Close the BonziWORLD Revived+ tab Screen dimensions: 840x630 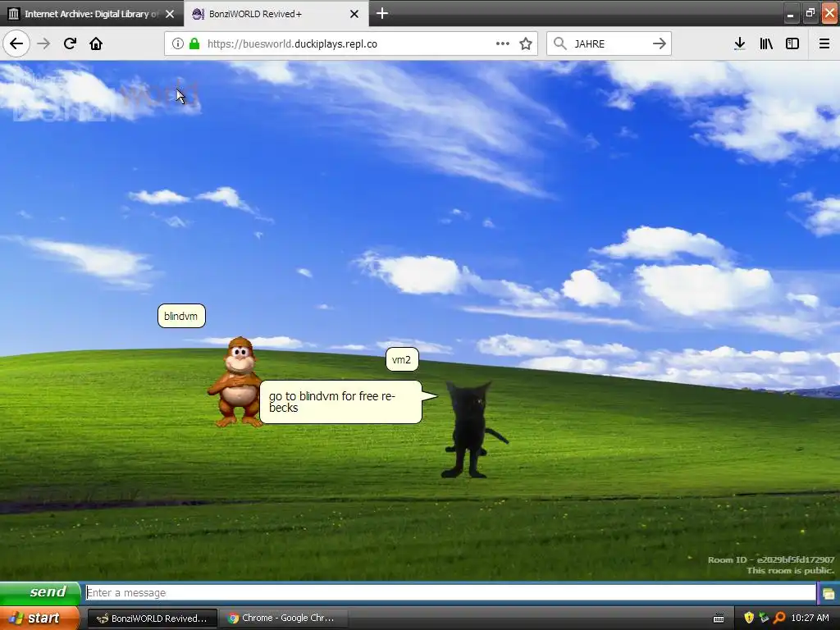click(354, 14)
